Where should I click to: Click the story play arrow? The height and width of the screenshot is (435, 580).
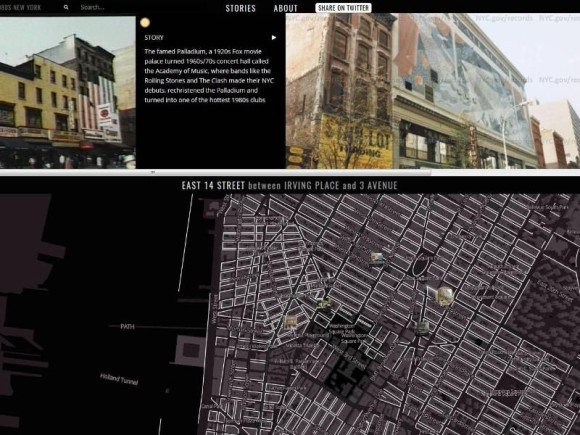[x=274, y=37]
